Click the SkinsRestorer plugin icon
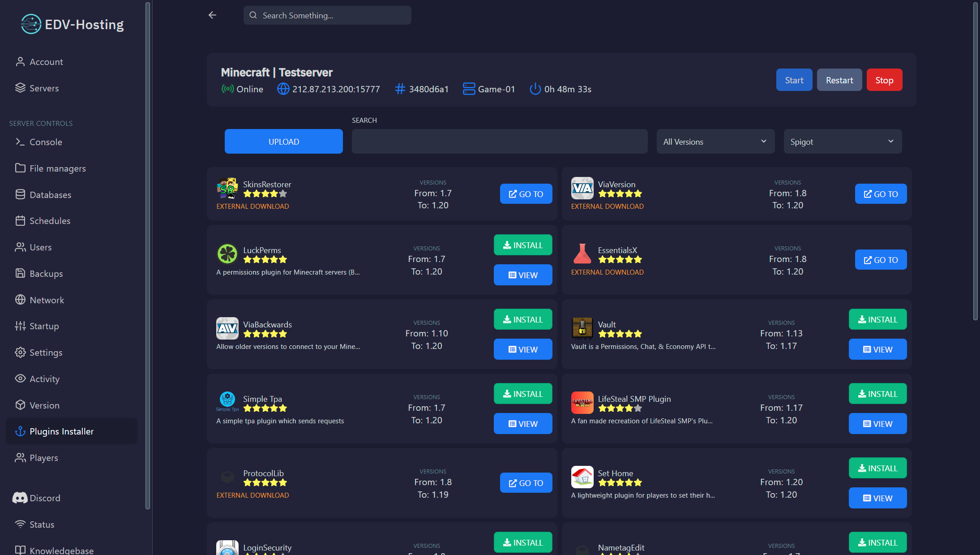 [x=227, y=188]
